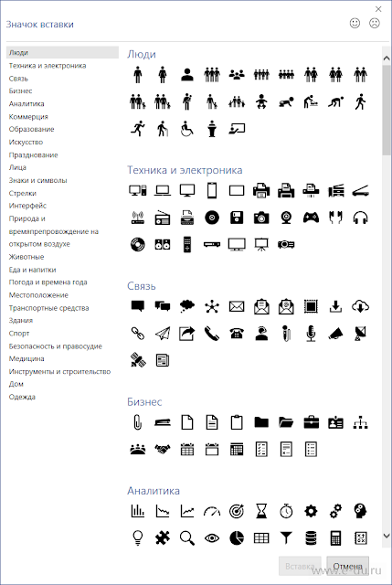Pick the smartphone icon

(212, 190)
